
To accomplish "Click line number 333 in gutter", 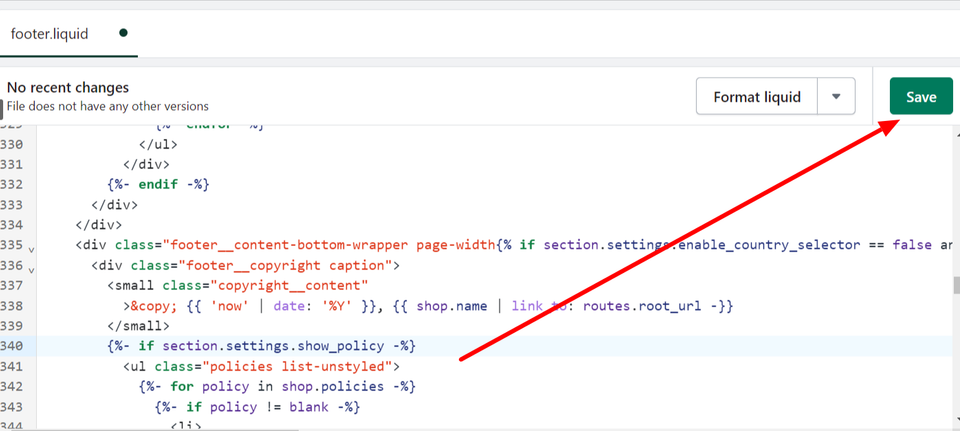I will pos(12,204).
